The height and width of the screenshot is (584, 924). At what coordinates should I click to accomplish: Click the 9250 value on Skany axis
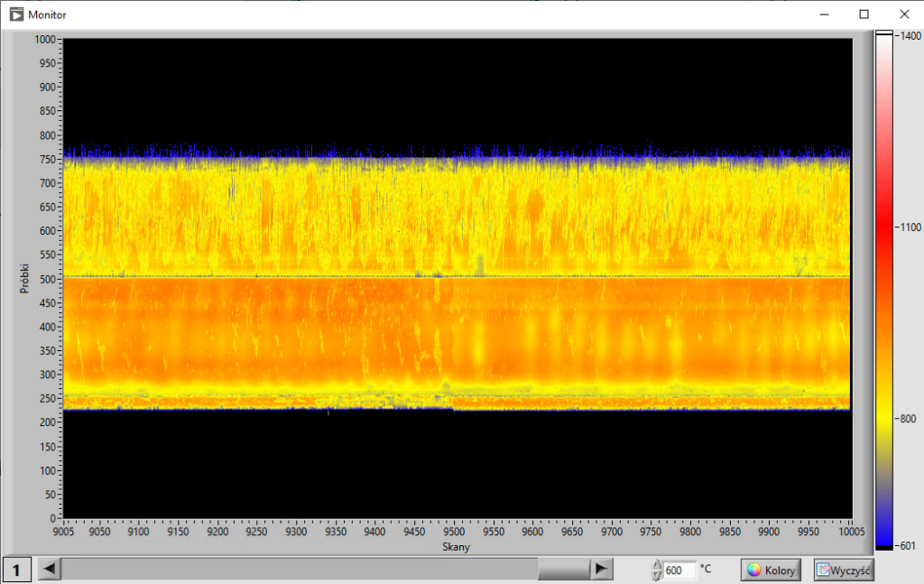256,532
